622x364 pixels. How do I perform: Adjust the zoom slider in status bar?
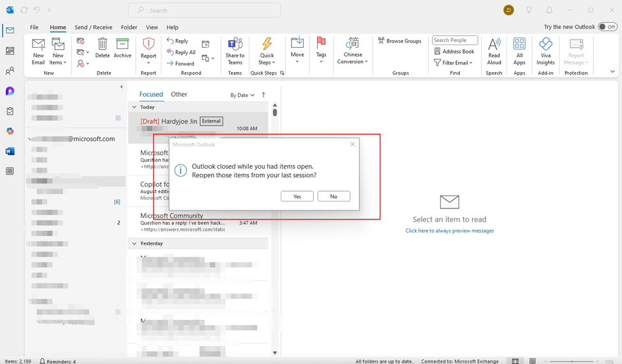pyautogui.click(x=572, y=361)
